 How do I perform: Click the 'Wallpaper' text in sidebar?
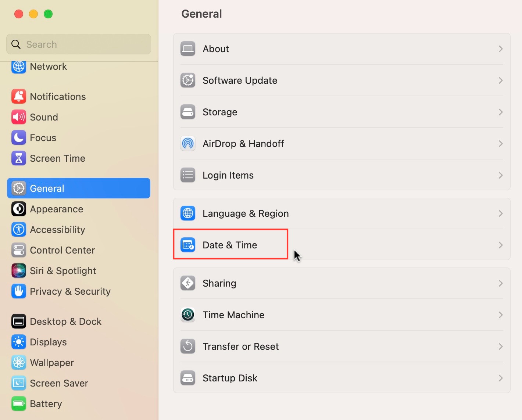(x=52, y=363)
